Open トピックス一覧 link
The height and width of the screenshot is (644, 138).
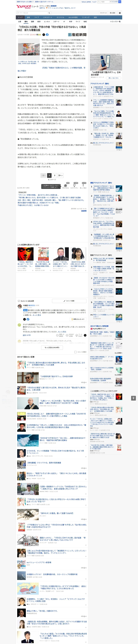(115, 21)
